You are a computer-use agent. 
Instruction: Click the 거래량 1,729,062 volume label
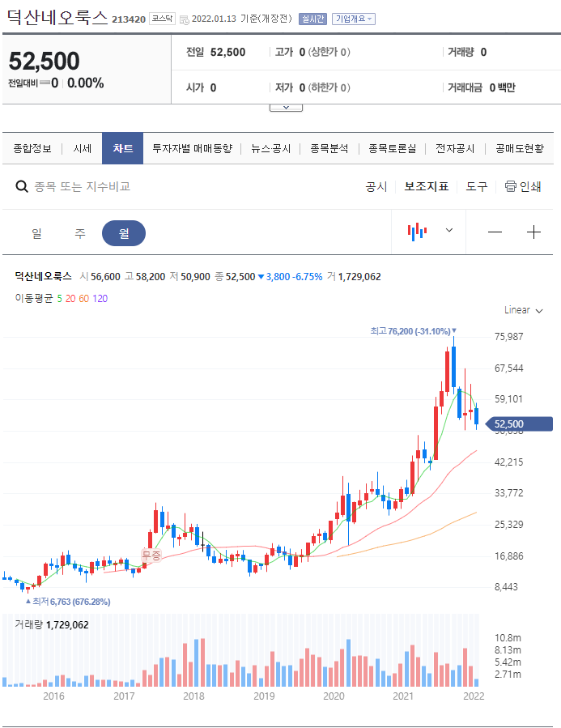52,625
